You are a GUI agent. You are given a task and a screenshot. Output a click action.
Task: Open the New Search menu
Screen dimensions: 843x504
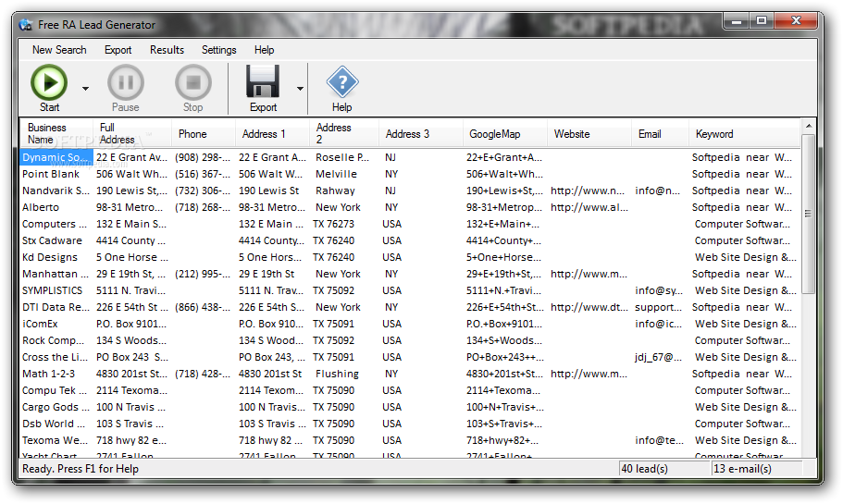click(59, 50)
